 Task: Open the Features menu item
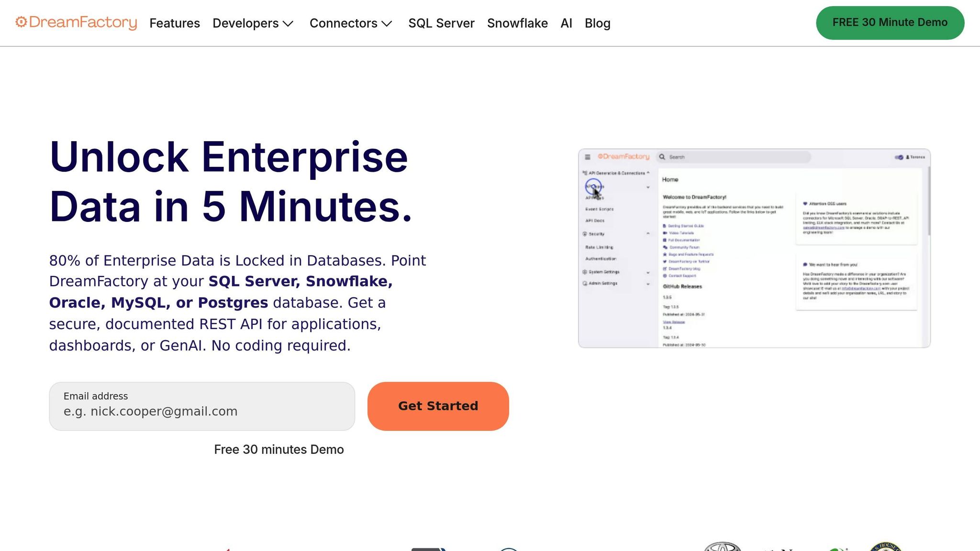pyautogui.click(x=175, y=23)
